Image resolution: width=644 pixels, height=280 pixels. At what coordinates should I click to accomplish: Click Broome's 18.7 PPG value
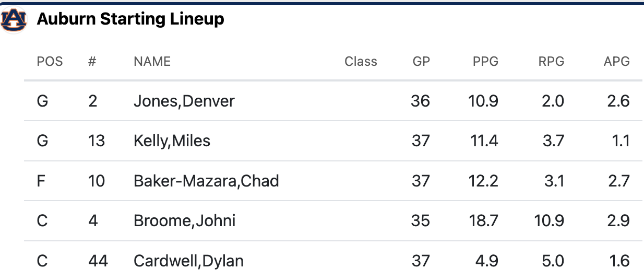coord(483,220)
